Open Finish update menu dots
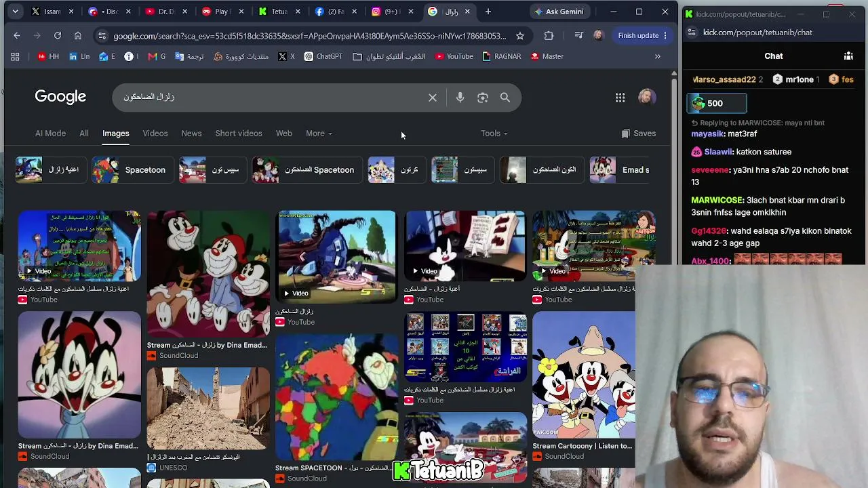The height and width of the screenshot is (488, 868). point(665,35)
